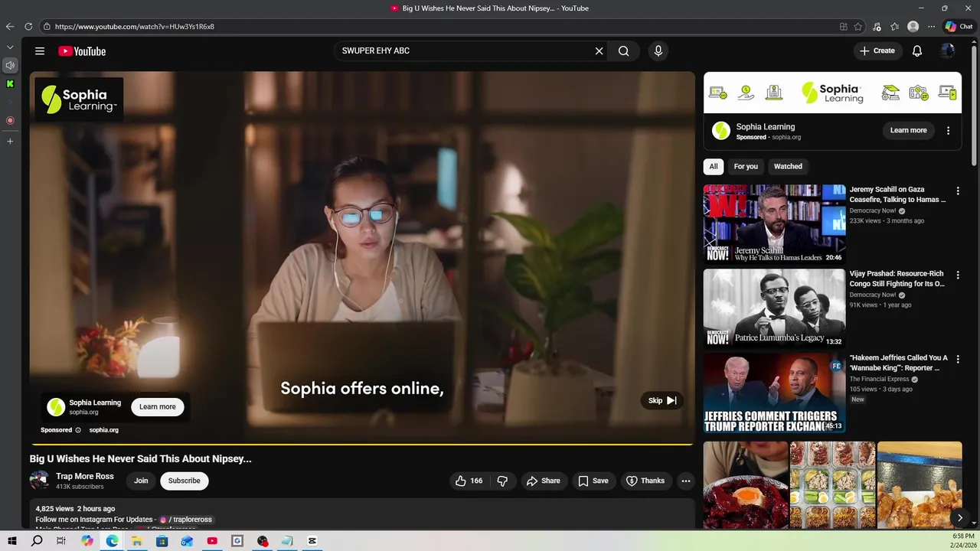980x551 pixels.
Task: Open the Jeffries Comment Triggers thumbnail
Action: pyautogui.click(x=775, y=393)
